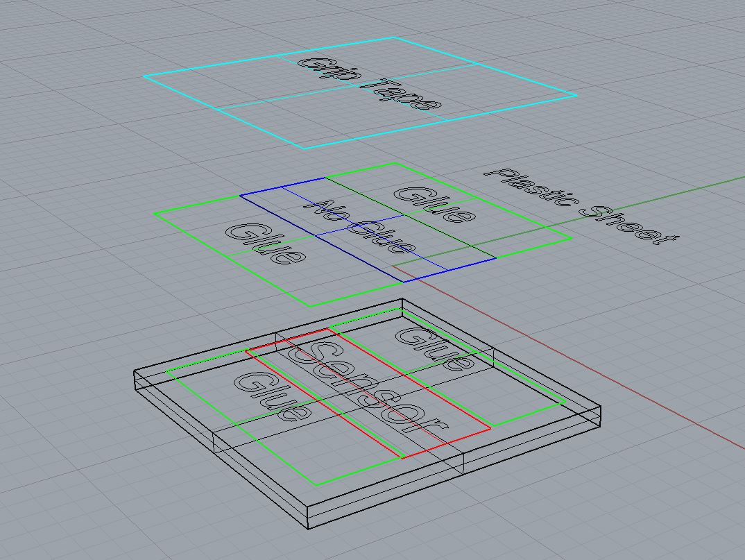Select the "Plastic Sheet" text label
The height and width of the screenshot is (560, 745).
581,205
